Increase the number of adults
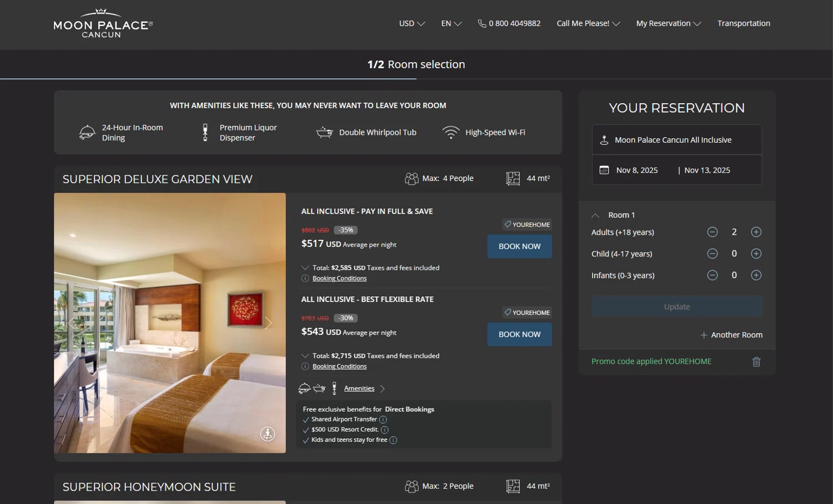Viewport: 833px width, 504px height. 756,232
